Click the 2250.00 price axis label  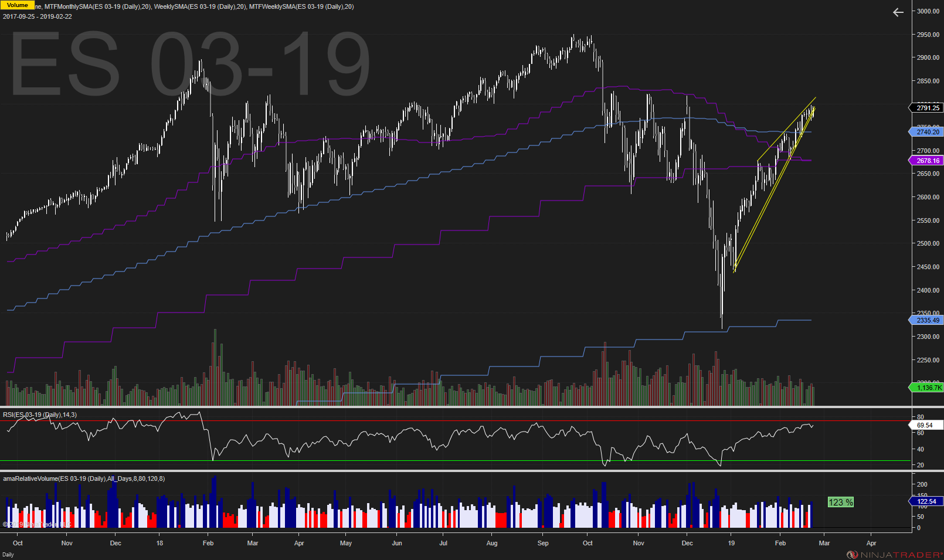pyautogui.click(x=928, y=360)
